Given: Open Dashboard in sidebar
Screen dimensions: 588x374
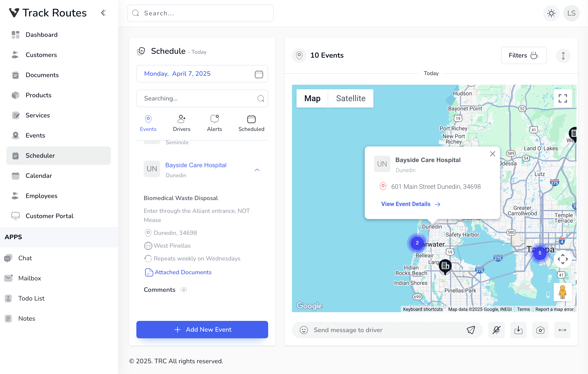Looking at the screenshot, I should point(59,35).
